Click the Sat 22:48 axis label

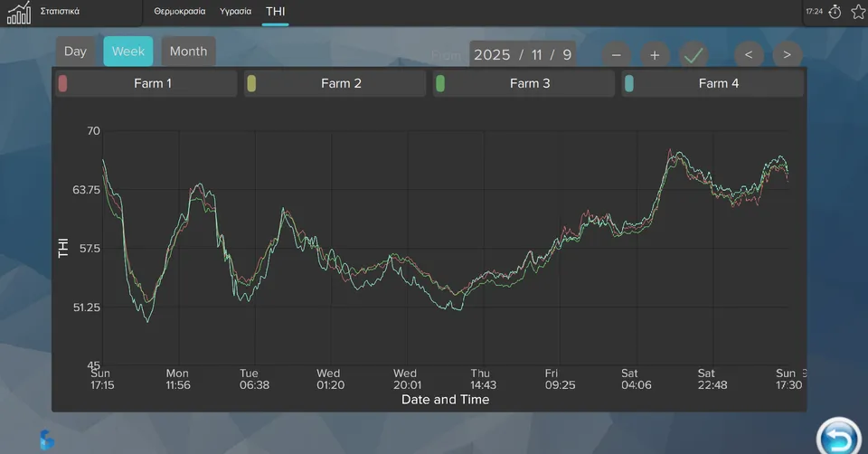pyautogui.click(x=712, y=379)
